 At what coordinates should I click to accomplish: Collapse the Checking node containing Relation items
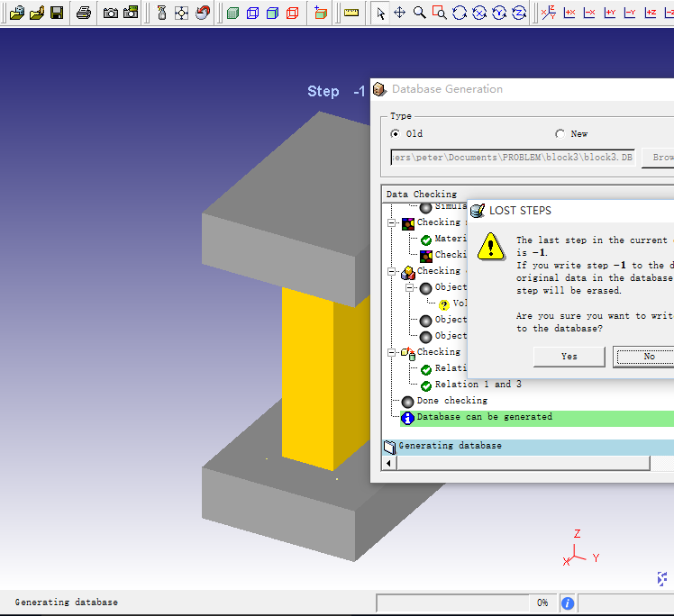tap(392, 352)
